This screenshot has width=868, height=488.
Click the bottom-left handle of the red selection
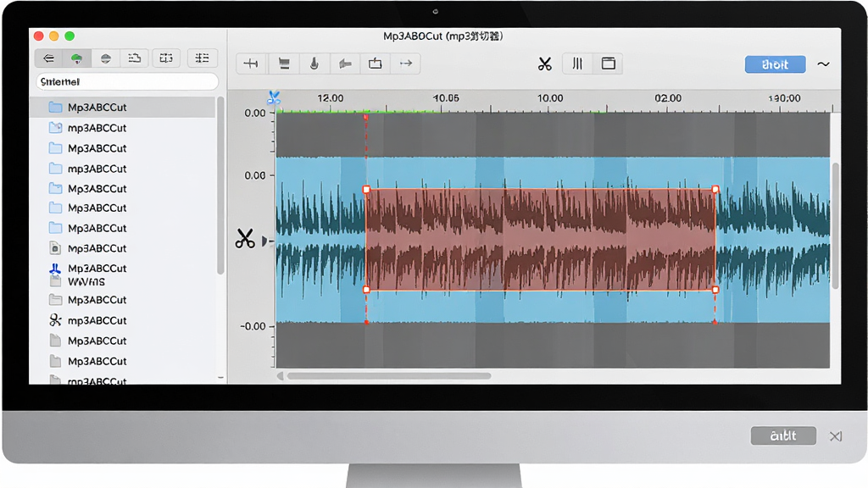tap(366, 290)
